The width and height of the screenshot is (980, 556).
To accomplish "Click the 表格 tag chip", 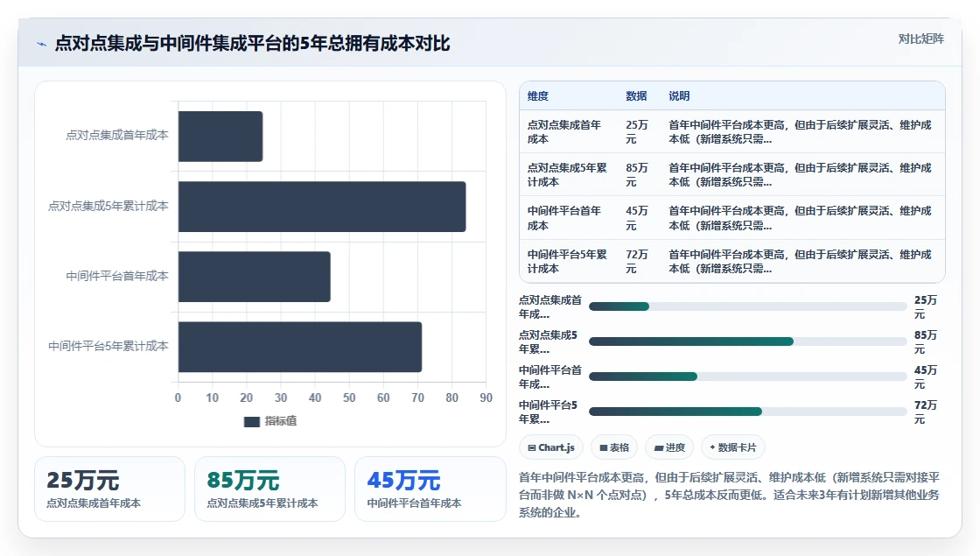I will click(613, 447).
